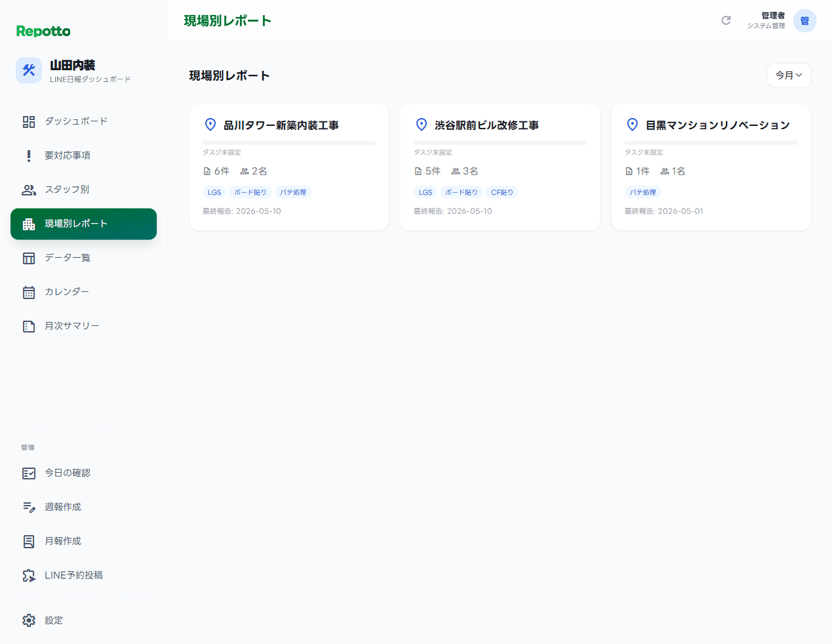The height and width of the screenshot is (644, 832).
Task: Click progress bar on 品川タワー card
Action: [x=289, y=142]
